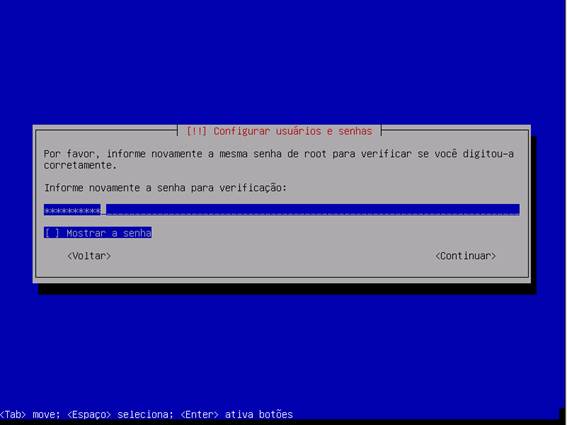Go back with the Voltar button
This screenshot has width=567, height=425.
(89, 256)
